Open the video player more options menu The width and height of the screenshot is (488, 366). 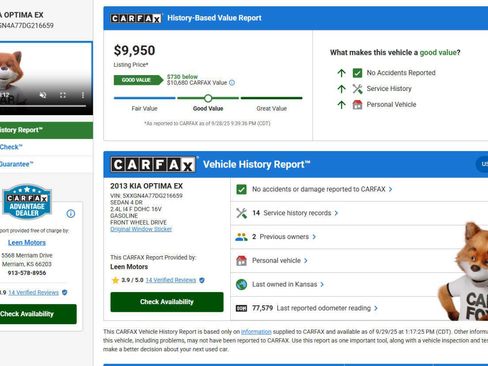pos(83,95)
